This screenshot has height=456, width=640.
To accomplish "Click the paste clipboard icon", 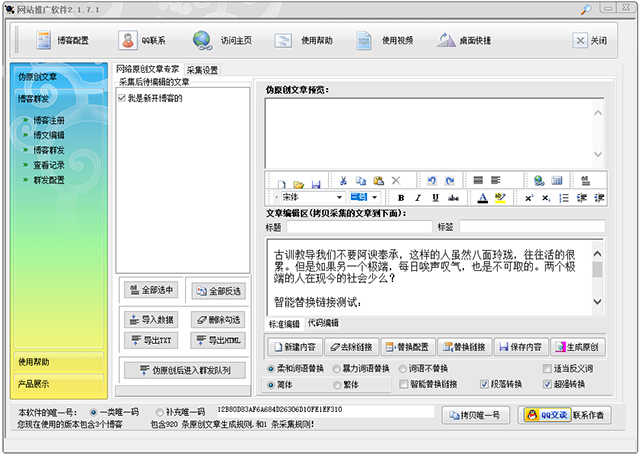I will (379, 180).
